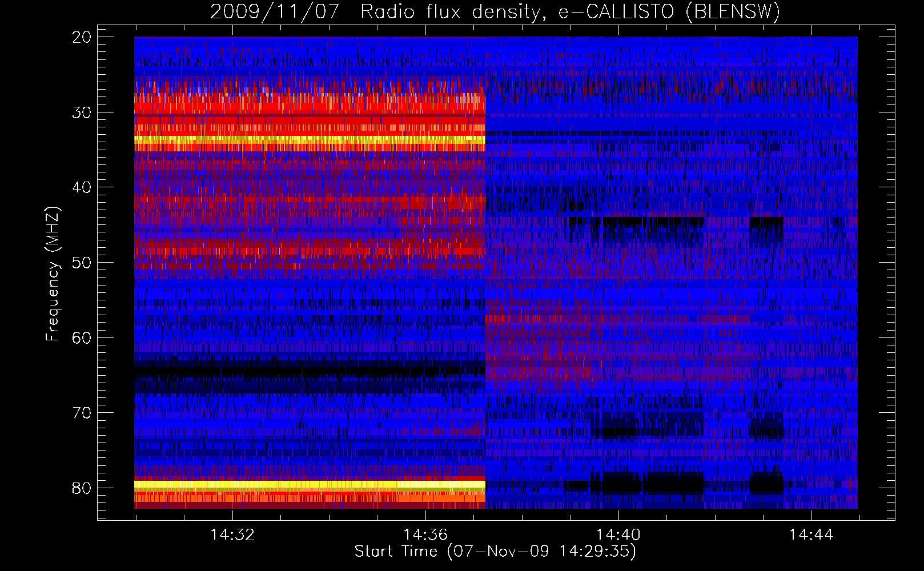Click the '14:40' time tick label
The width and height of the screenshot is (924, 571).
[x=618, y=535]
